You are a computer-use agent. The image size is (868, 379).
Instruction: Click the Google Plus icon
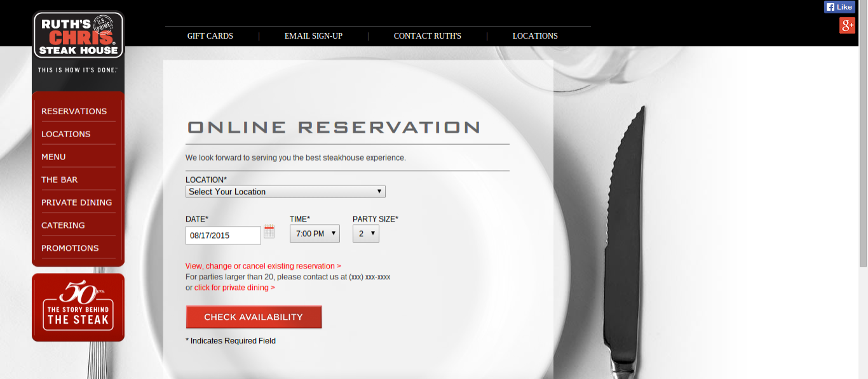click(847, 25)
